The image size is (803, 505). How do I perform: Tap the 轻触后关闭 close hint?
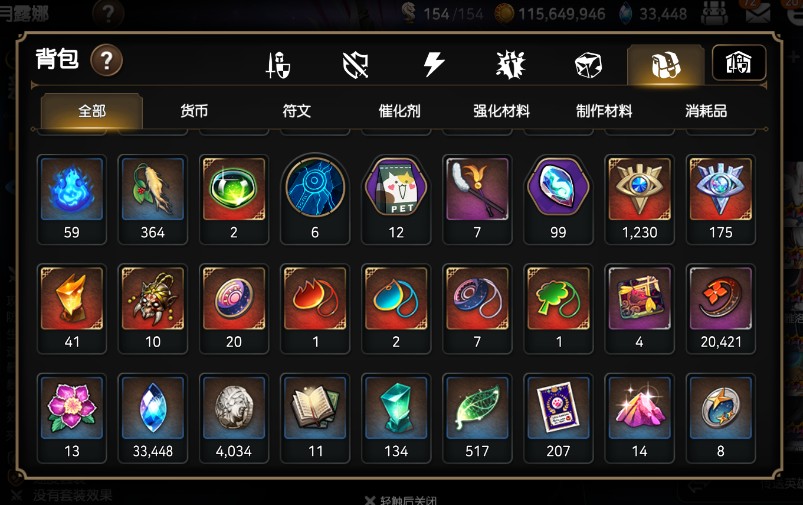(401, 500)
